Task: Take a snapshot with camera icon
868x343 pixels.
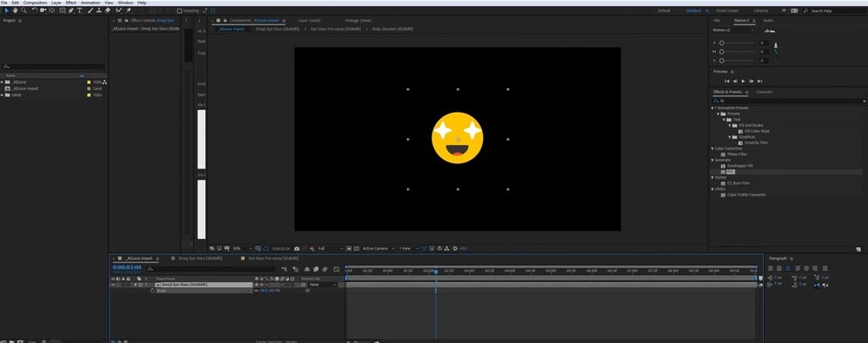Action: [x=298, y=248]
